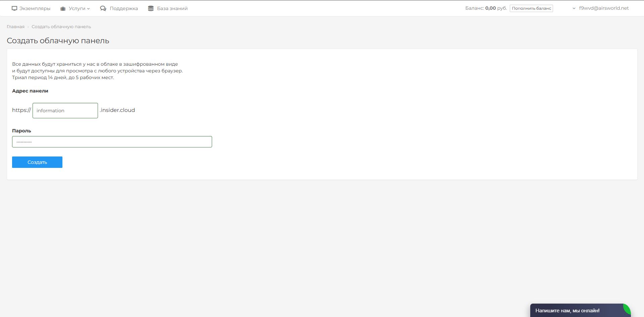Open the Напишите нам online chat widget
This screenshot has height=317, width=644.
567,311
